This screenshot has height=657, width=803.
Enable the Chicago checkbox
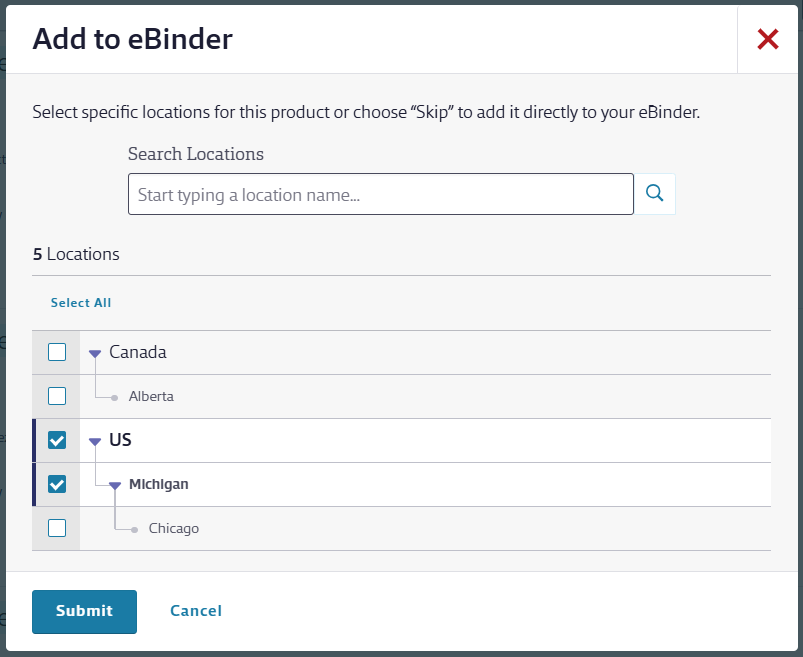(57, 528)
